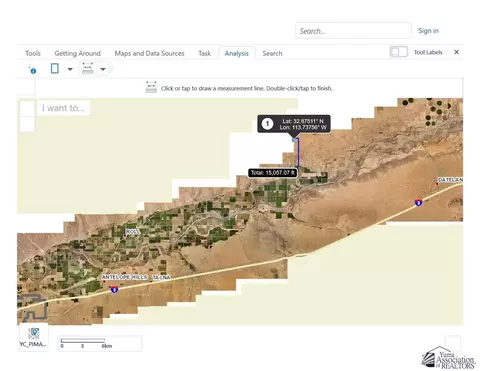Click the measurement point 1 coordinate tooltip
480x371 pixels.
click(x=294, y=124)
